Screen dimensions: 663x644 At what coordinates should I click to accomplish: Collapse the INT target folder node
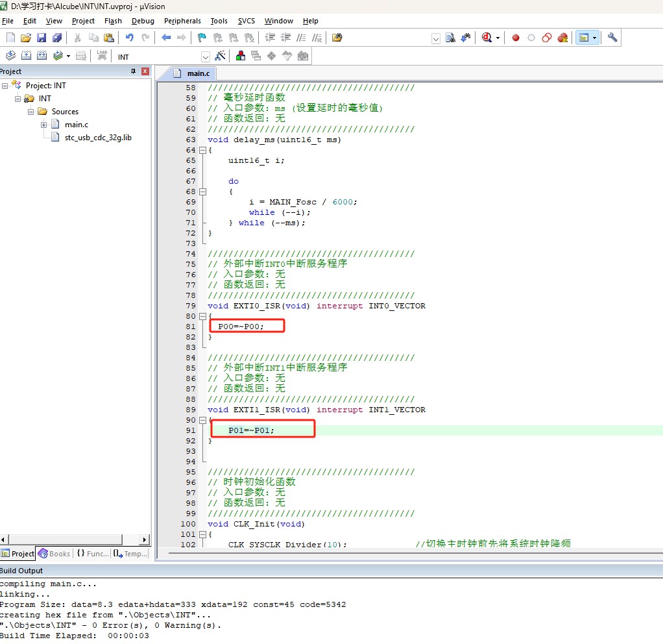coord(18,99)
